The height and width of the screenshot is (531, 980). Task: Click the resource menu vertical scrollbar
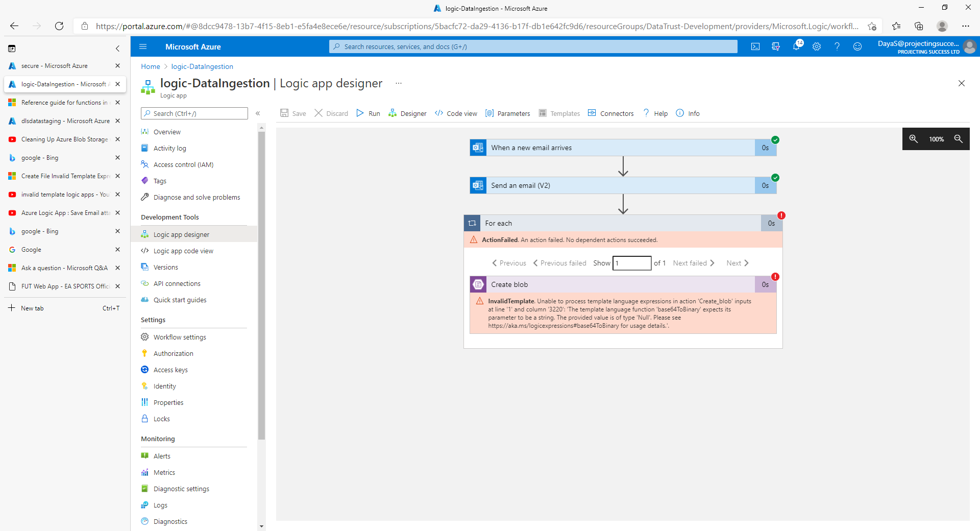click(261, 286)
